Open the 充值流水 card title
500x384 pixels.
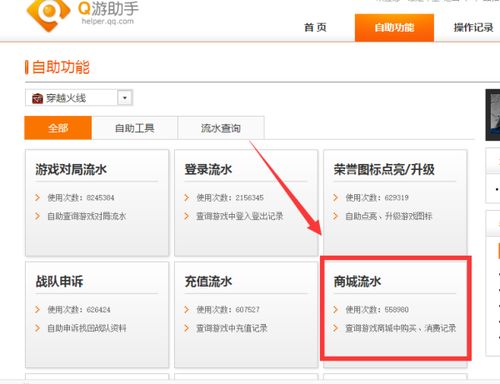[x=208, y=281]
